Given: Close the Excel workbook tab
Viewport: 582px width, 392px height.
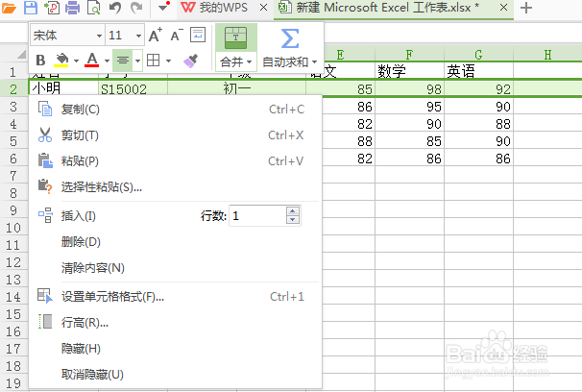Looking at the screenshot, I should coord(503,8).
